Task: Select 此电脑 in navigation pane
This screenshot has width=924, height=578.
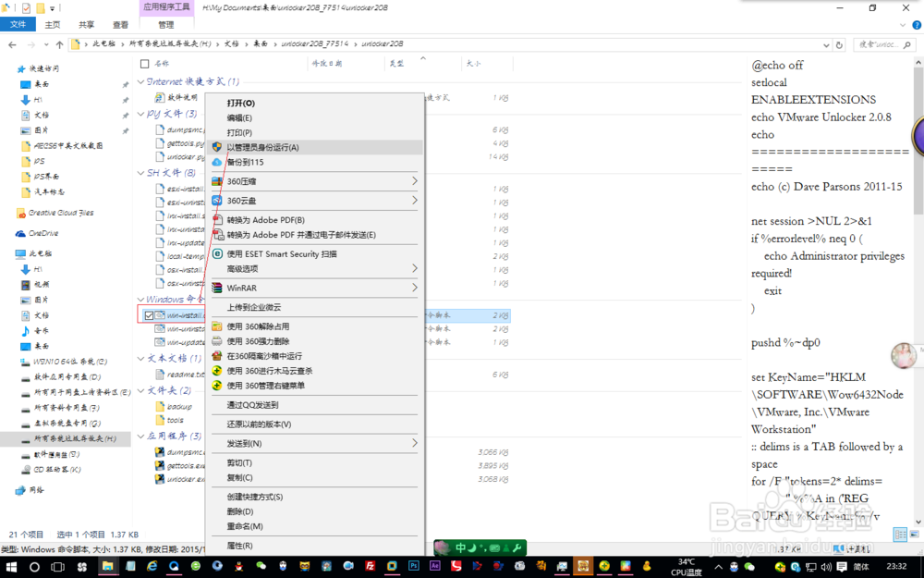Action: [40, 253]
